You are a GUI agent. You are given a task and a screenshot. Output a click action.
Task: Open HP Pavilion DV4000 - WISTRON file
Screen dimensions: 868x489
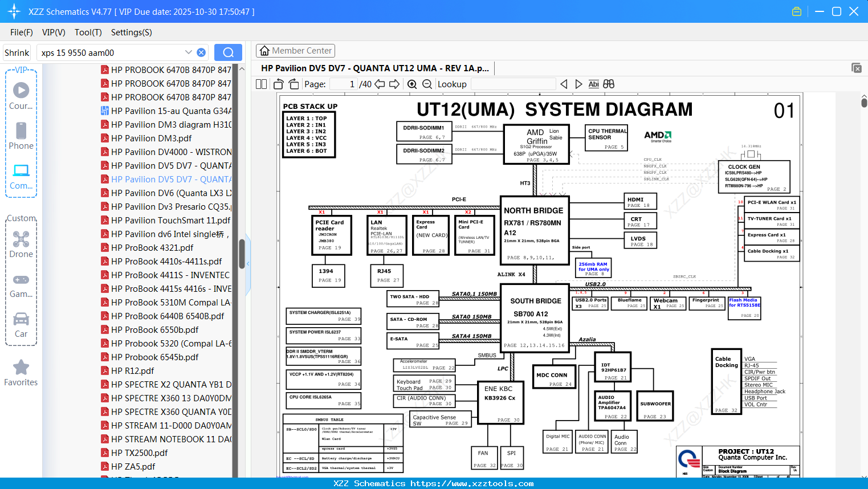(x=166, y=152)
